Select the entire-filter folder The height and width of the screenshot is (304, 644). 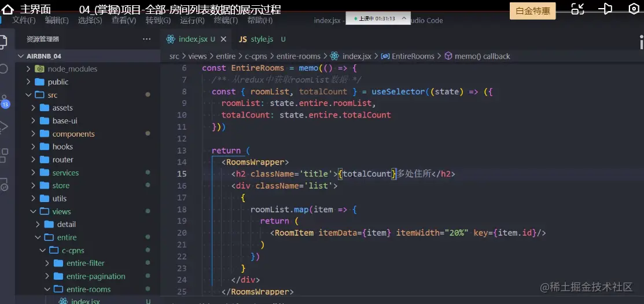click(86, 263)
